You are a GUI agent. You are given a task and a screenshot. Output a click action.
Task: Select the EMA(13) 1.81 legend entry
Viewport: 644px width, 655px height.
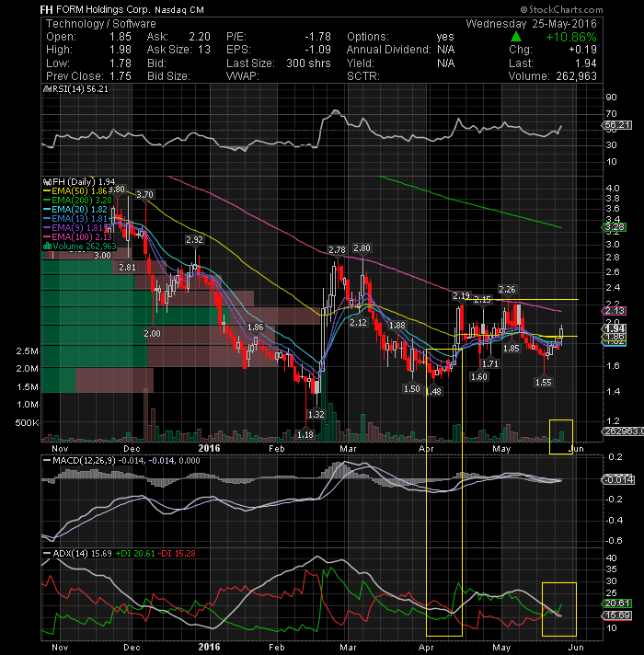point(76,219)
